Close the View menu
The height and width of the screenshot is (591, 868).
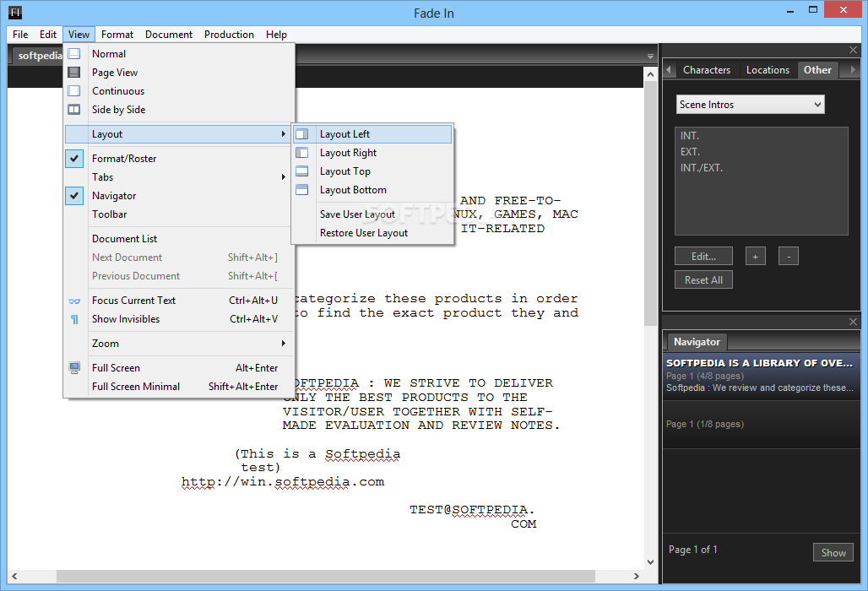[79, 35]
